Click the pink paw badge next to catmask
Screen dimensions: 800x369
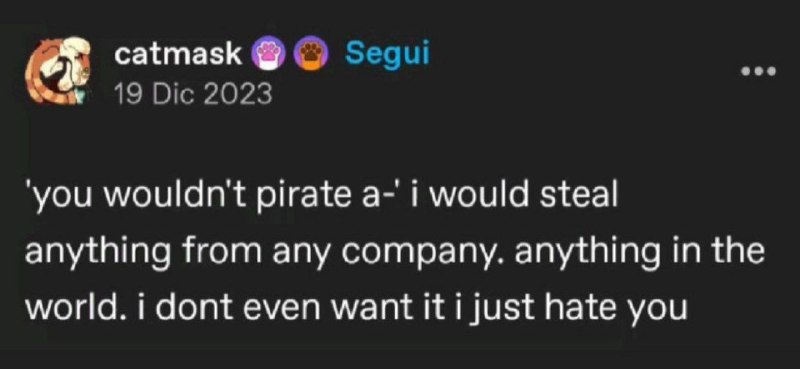[267, 56]
